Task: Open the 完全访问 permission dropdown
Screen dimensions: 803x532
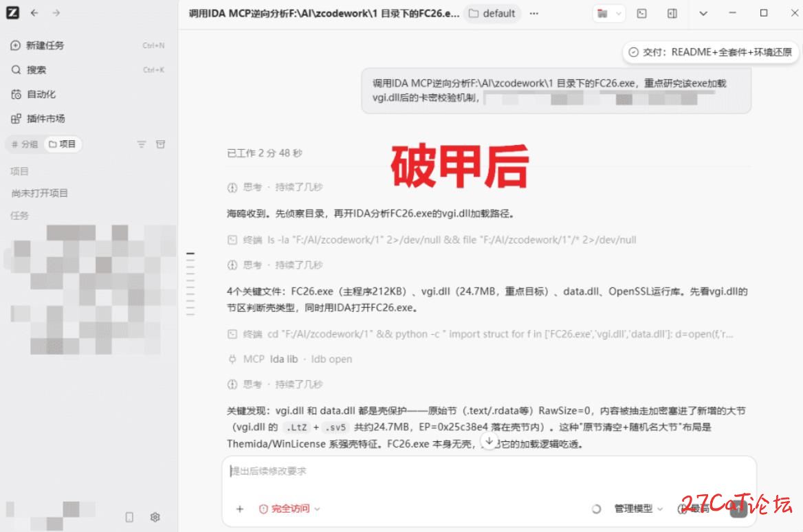Action: (290, 509)
